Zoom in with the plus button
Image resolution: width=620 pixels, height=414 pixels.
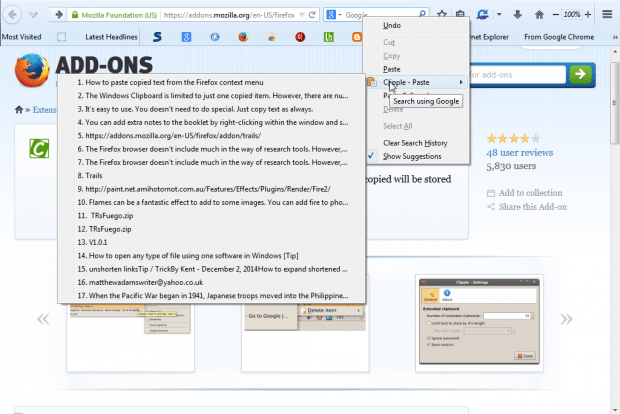point(588,15)
